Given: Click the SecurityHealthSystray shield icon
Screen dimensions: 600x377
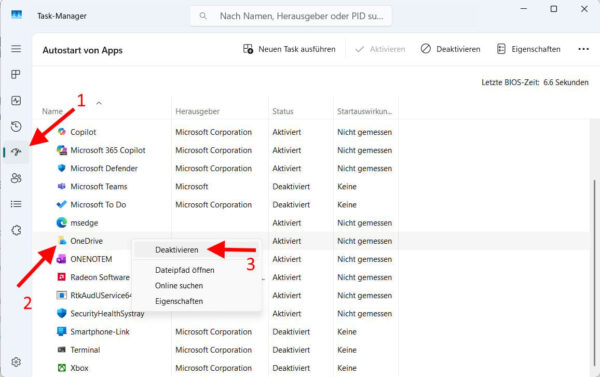Looking at the screenshot, I should pos(61,313).
